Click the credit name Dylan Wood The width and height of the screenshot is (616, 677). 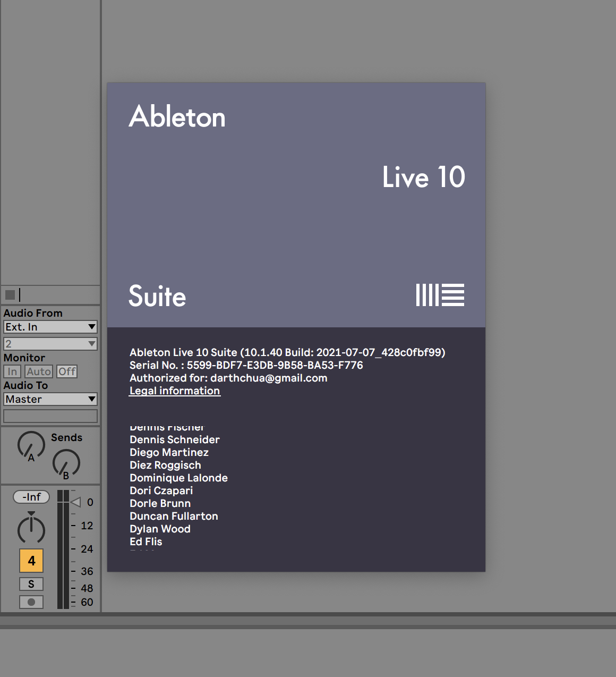click(x=160, y=529)
